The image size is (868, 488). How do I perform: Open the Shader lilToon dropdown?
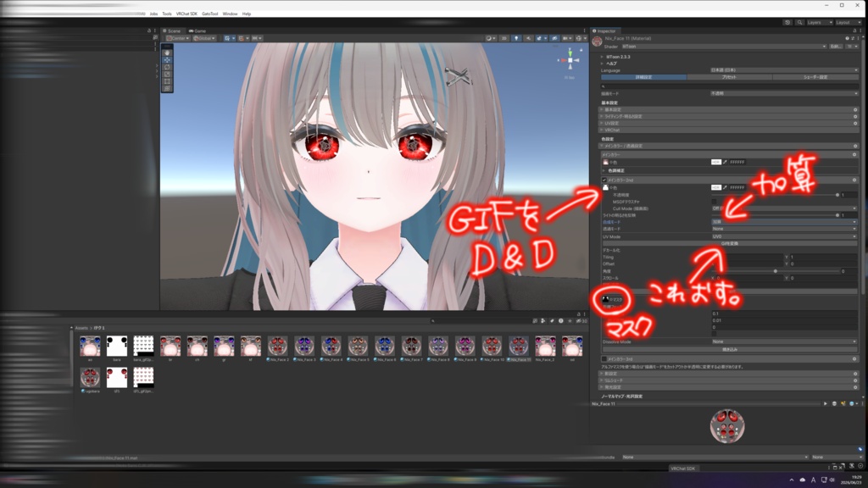[724, 47]
